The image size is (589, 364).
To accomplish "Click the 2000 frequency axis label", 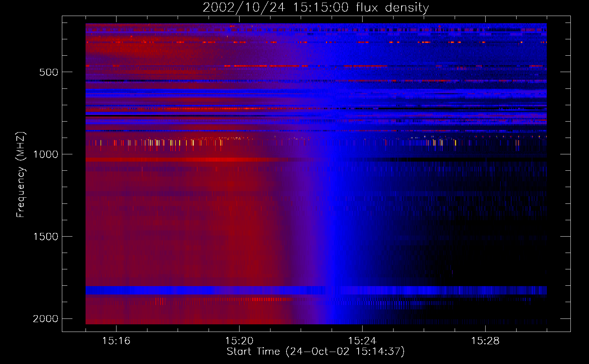I will (x=46, y=319).
